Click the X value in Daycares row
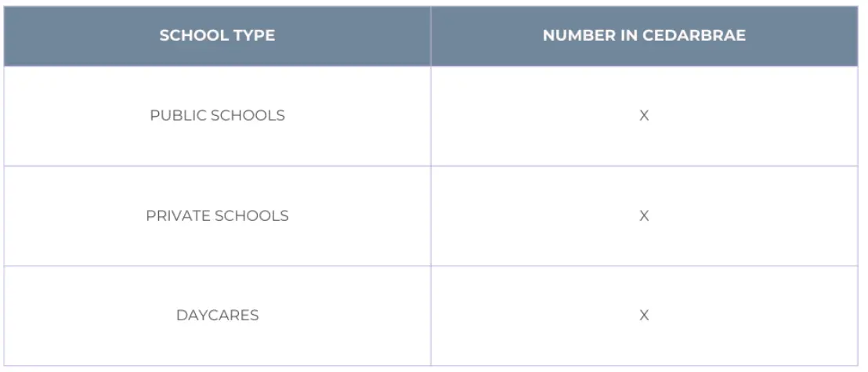This screenshot has height=372, width=868. pyautogui.click(x=644, y=316)
